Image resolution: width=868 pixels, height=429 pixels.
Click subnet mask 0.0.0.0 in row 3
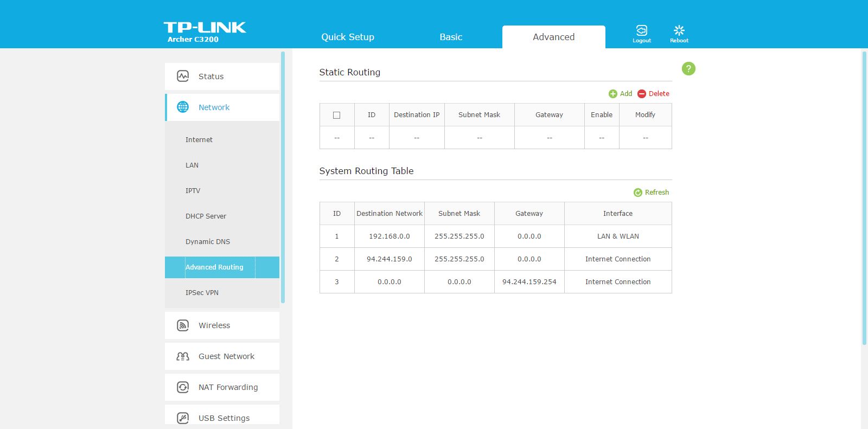pyautogui.click(x=459, y=282)
